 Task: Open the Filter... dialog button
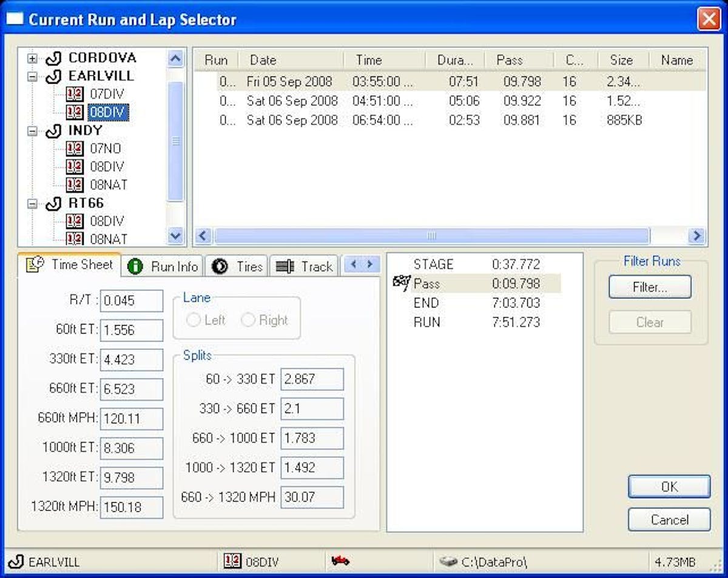(x=650, y=287)
